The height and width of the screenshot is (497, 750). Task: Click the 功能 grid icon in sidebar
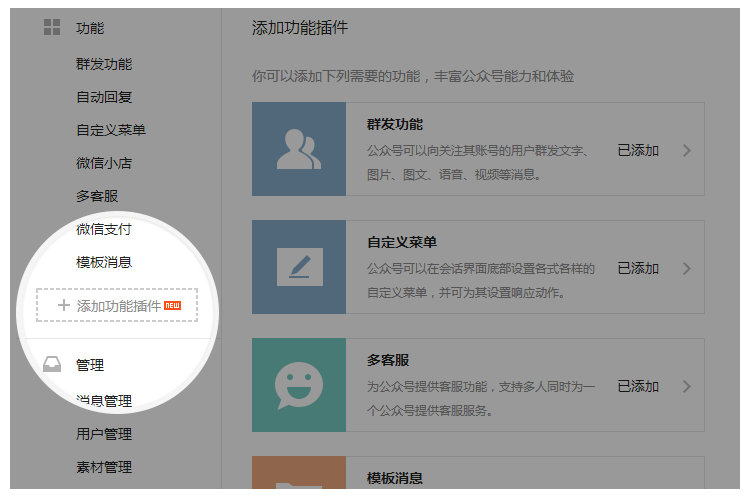coord(52,28)
